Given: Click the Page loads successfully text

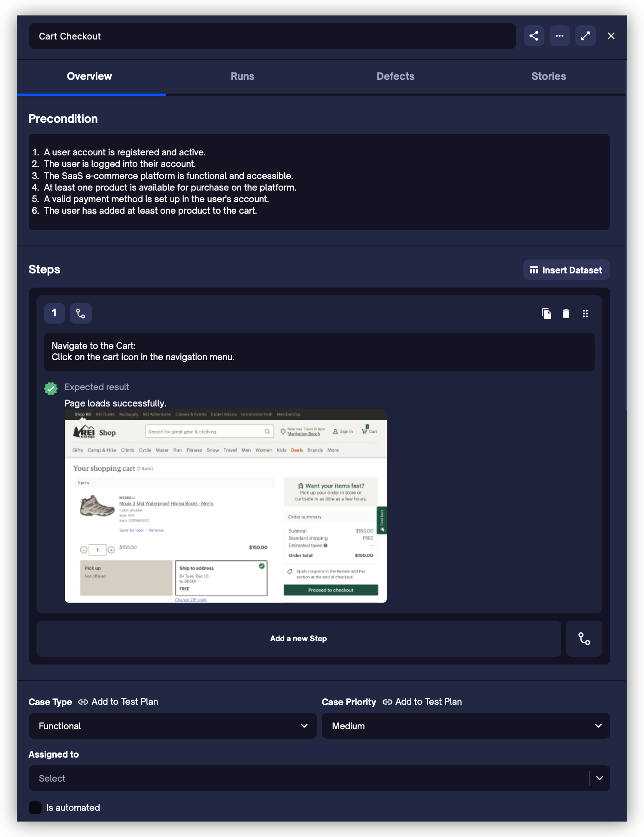Looking at the screenshot, I should click(x=115, y=403).
